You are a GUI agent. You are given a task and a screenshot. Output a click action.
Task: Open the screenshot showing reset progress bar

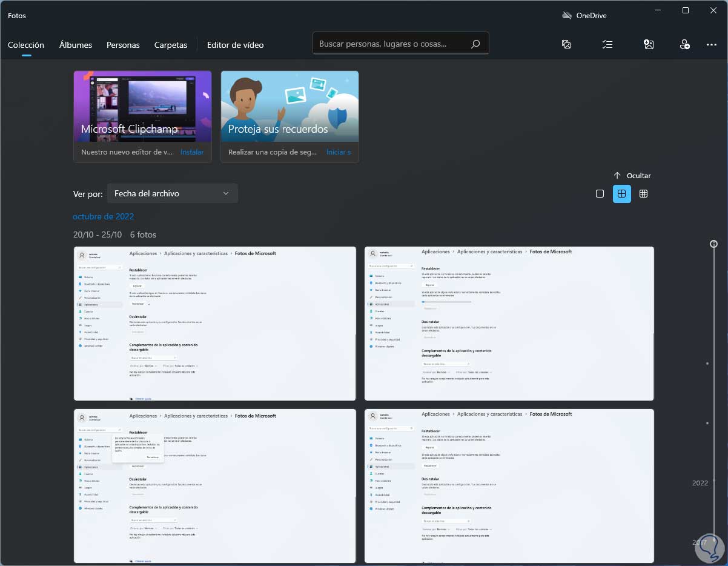[509, 324]
